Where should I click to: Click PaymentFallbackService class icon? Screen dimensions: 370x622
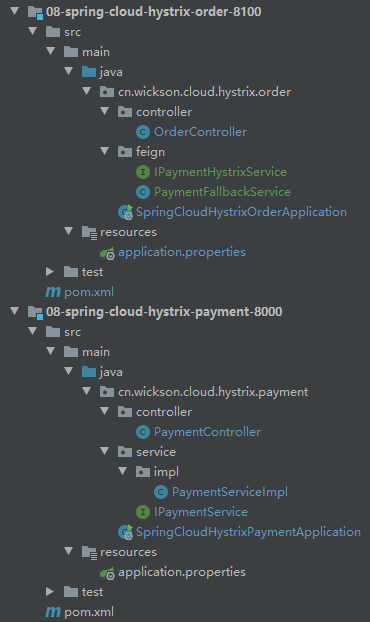click(x=143, y=192)
